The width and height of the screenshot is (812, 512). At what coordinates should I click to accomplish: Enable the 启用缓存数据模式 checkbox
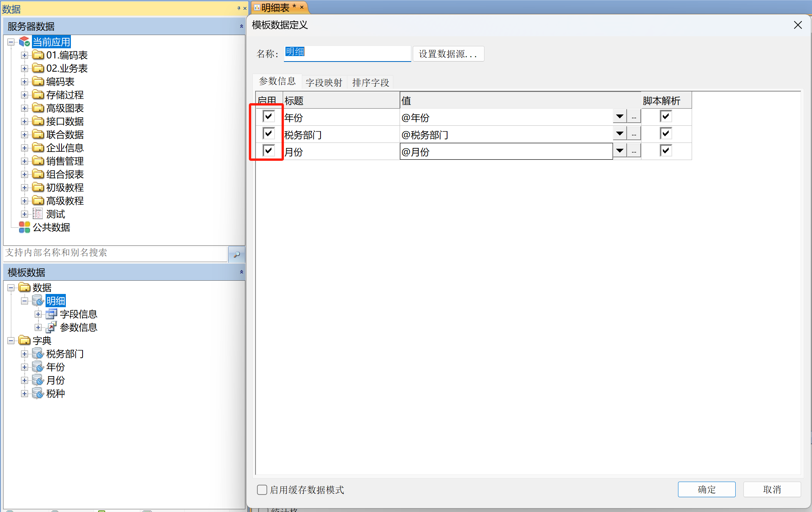pos(262,489)
